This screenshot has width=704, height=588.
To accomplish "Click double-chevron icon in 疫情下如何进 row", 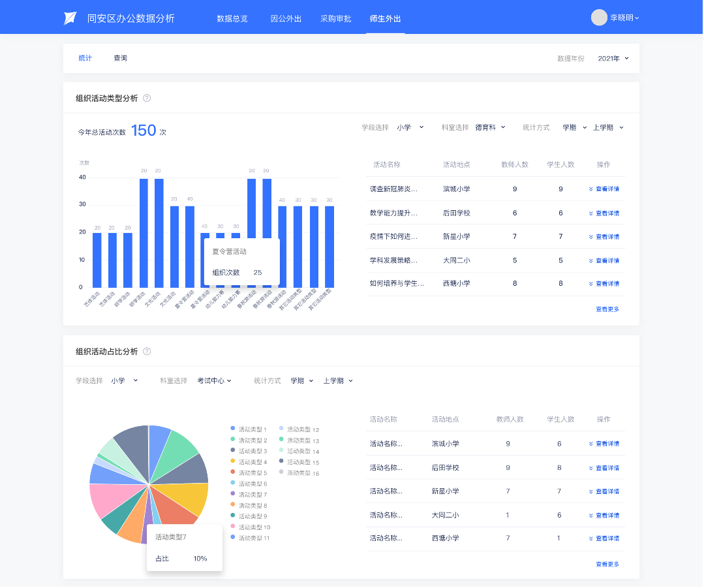I will [591, 237].
